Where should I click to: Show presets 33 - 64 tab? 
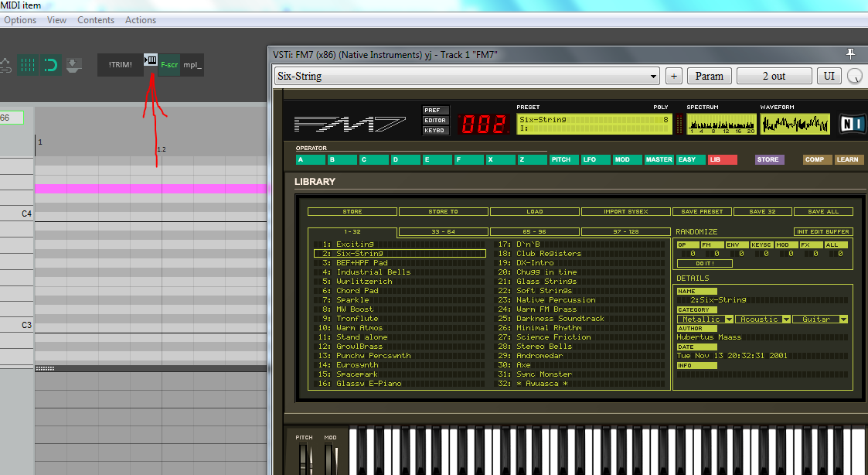pyautogui.click(x=443, y=231)
